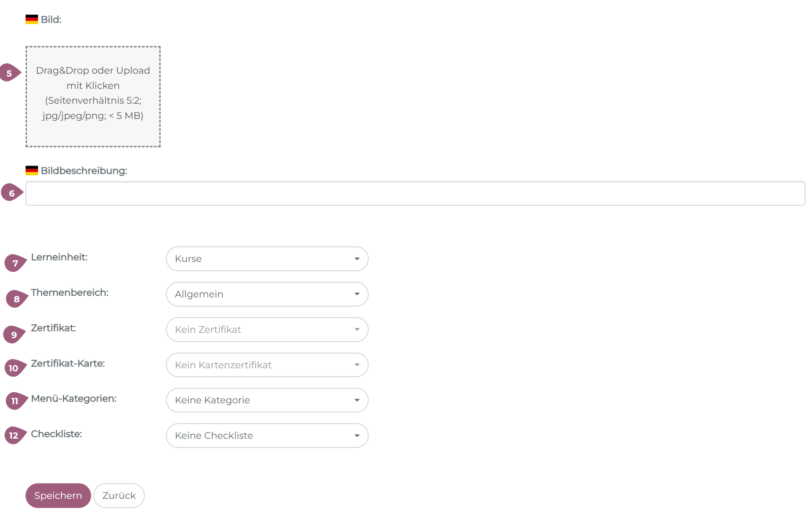812x513 pixels.
Task: Open the Lerneinheit dropdown showing Kurse
Action: pyautogui.click(x=267, y=259)
